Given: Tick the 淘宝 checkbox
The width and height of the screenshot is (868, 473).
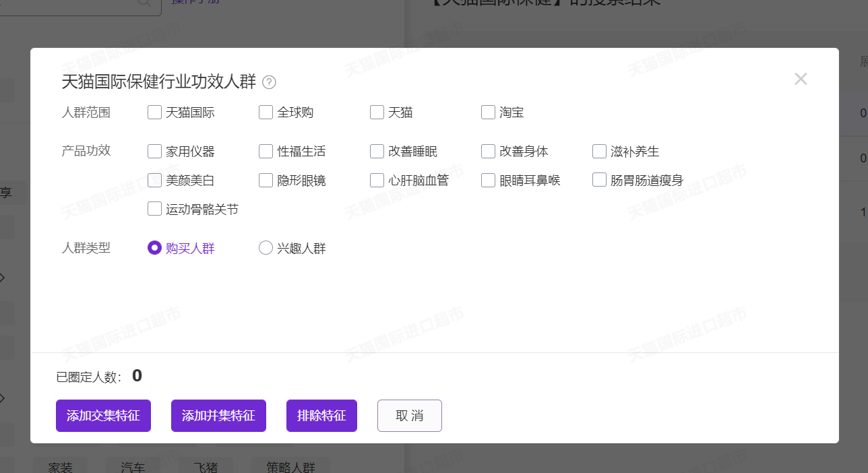Looking at the screenshot, I should click(488, 113).
